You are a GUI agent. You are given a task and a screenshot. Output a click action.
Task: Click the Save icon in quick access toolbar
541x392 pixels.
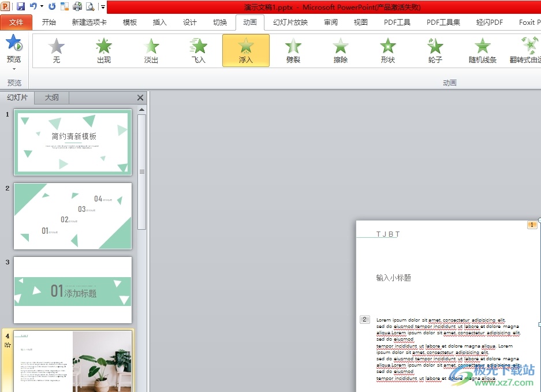coord(21,6)
